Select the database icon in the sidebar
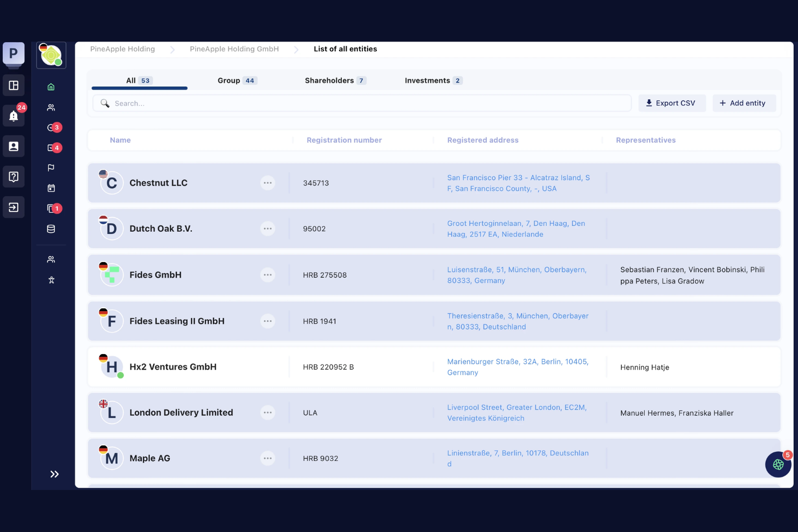The width and height of the screenshot is (798, 532). point(51,229)
